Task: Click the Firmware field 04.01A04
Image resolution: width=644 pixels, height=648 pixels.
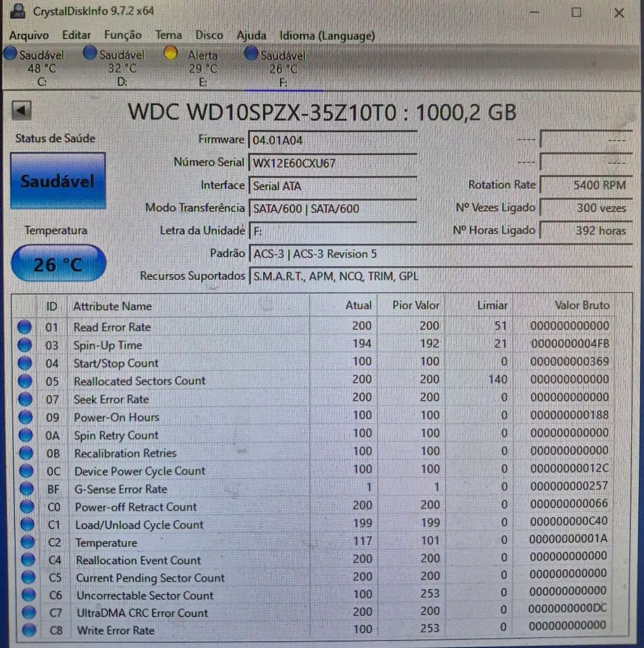Action: (x=333, y=140)
